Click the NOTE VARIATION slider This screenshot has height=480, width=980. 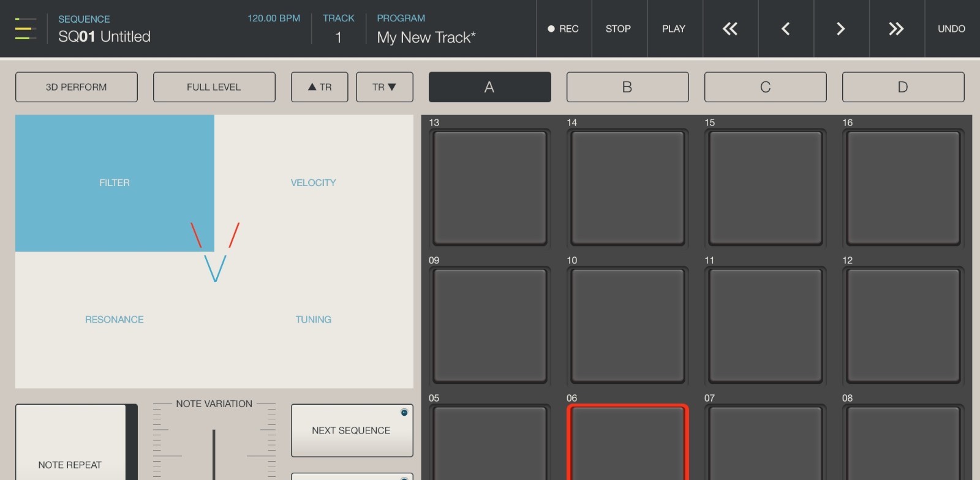coord(214,453)
